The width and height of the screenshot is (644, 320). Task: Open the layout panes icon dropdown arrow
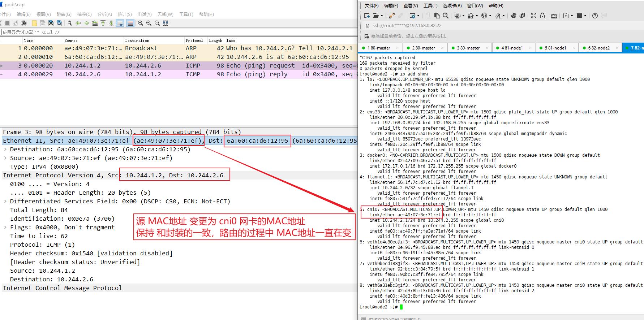585,16
